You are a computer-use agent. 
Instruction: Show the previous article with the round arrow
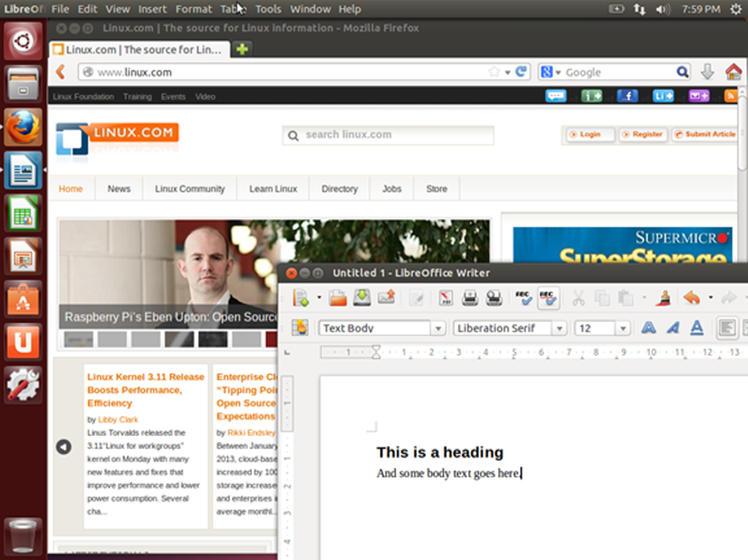click(64, 447)
